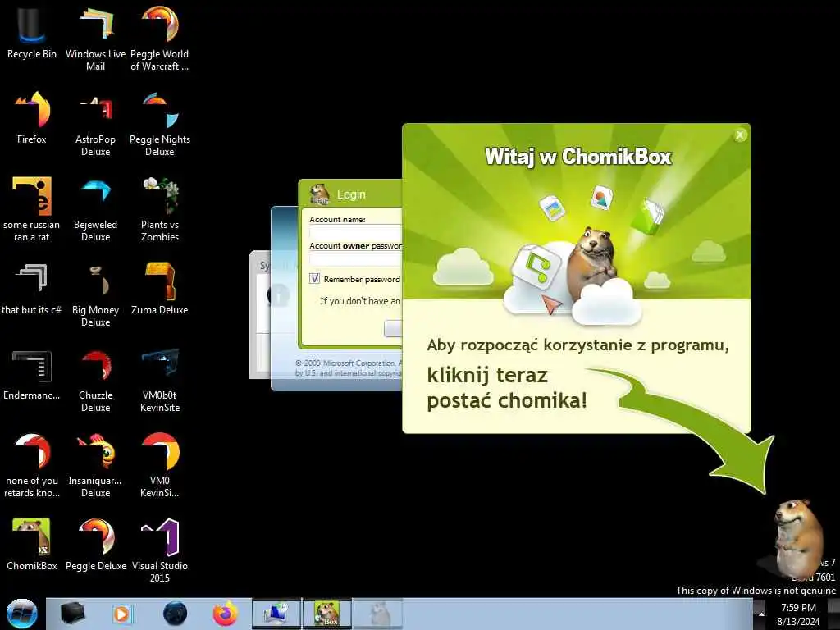The width and height of the screenshot is (840, 630).
Task: Select the AstroPop Deluxe desktop icon
Action: click(95, 125)
